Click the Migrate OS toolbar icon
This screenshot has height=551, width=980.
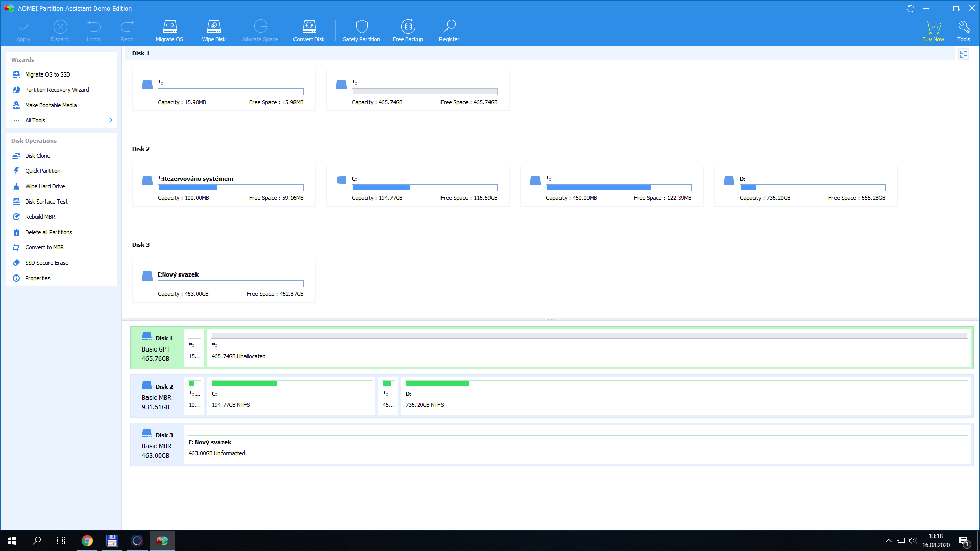169,27
